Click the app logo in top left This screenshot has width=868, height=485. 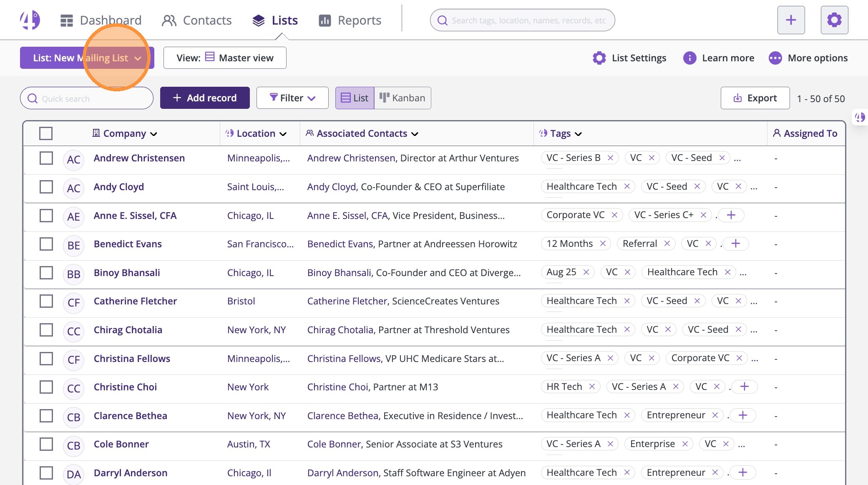30,20
